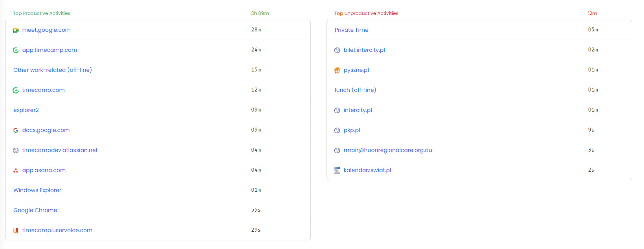644x249 pixels.
Task: Click the 04m duration for timecampdev.atlassian.net
Action: tap(256, 150)
